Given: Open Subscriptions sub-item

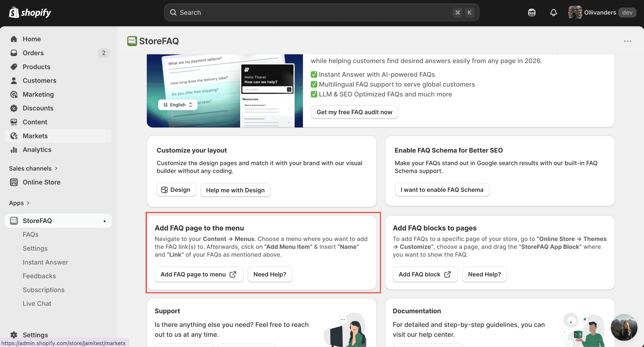Looking at the screenshot, I should pos(44,290).
